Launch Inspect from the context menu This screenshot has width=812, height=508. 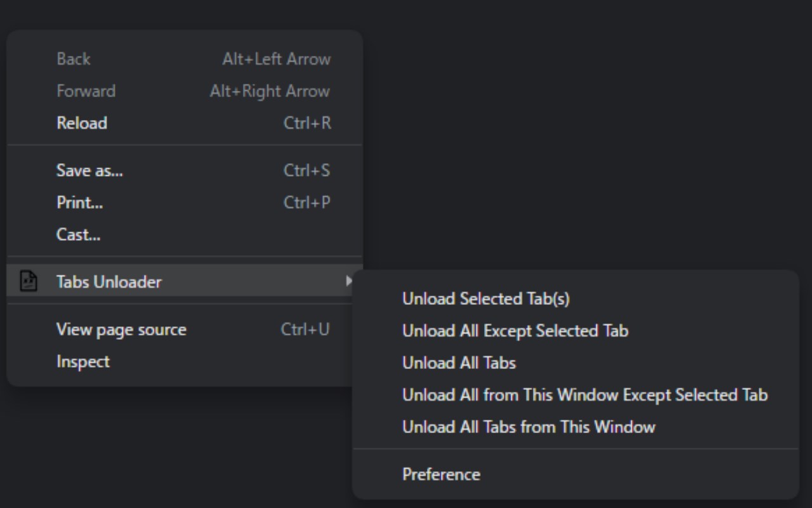83,361
